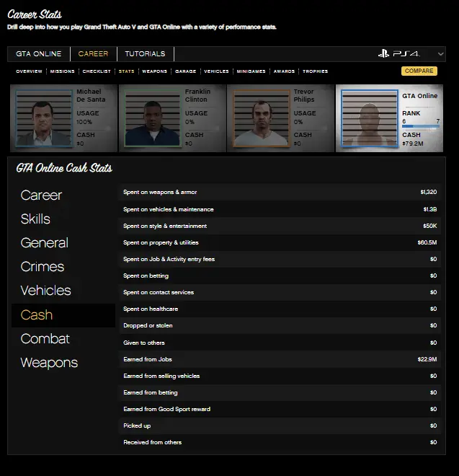Open the MISSIONS submenu item
This screenshot has width=459, height=476.
[x=62, y=71]
